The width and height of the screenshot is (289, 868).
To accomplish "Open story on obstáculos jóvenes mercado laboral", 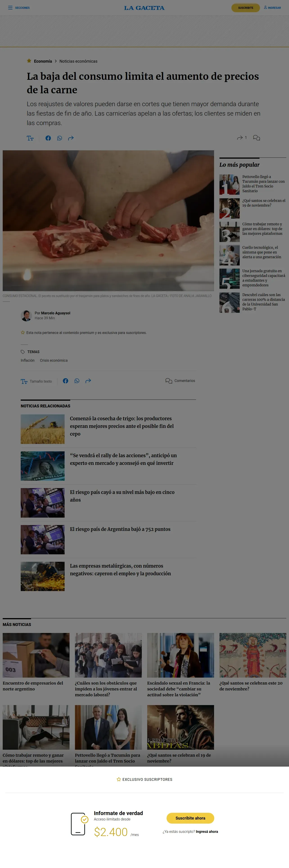I will click(106, 689).
